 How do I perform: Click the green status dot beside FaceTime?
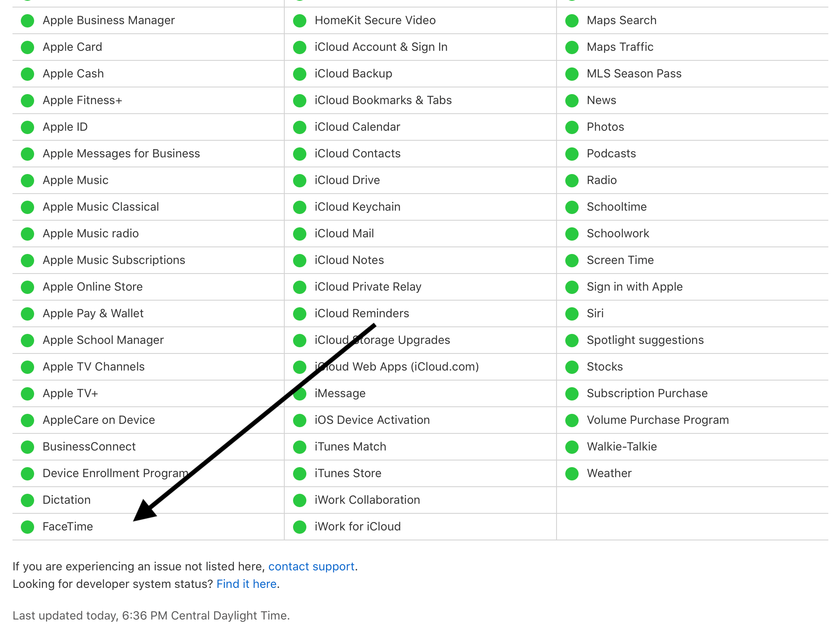[27, 527]
